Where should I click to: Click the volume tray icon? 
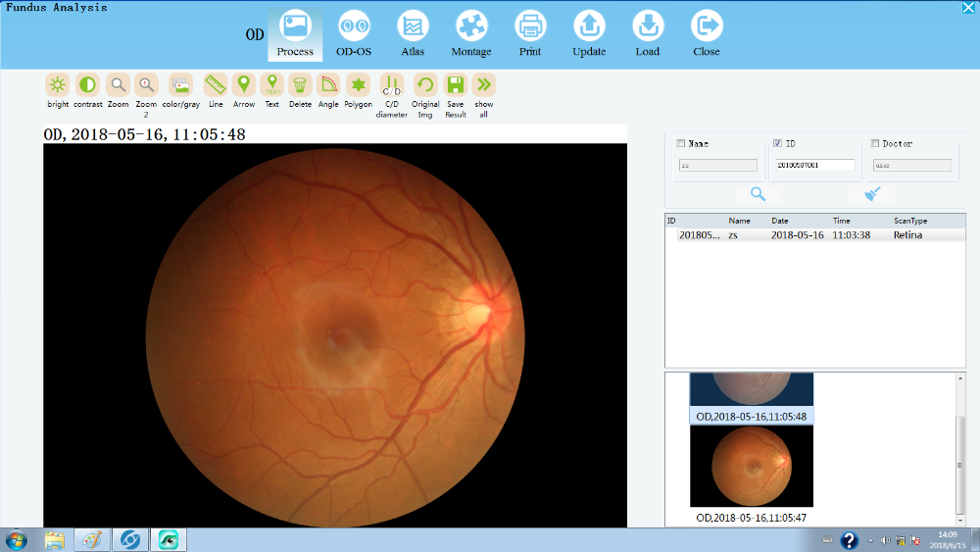click(886, 540)
